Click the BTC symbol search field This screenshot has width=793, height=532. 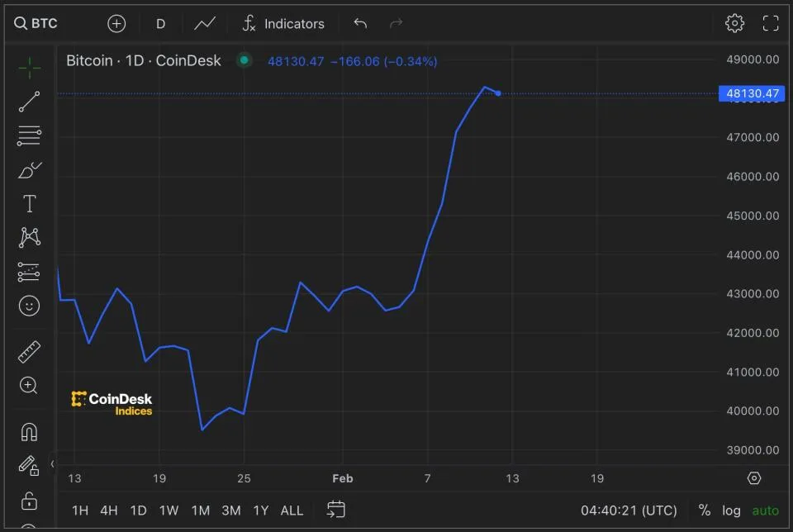(x=37, y=23)
